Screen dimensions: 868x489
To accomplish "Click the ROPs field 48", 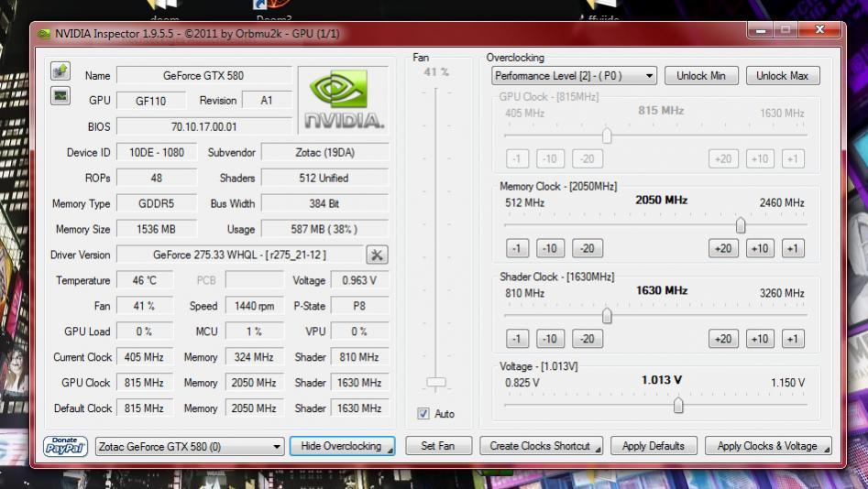I will click(157, 178).
